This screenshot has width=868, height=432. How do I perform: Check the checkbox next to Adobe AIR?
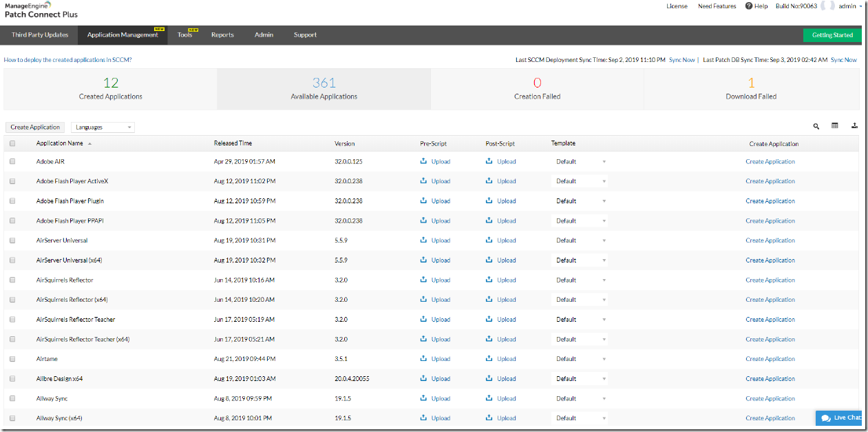point(12,161)
